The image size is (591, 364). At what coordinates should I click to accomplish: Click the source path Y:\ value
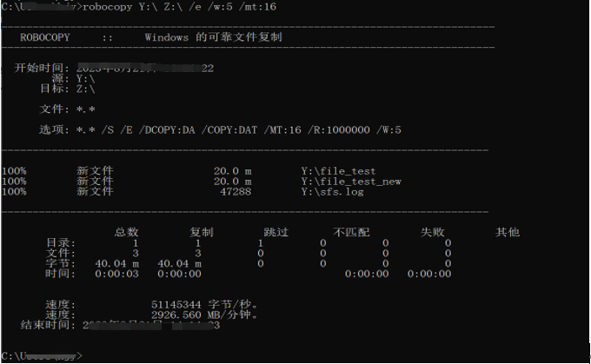pos(85,79)
